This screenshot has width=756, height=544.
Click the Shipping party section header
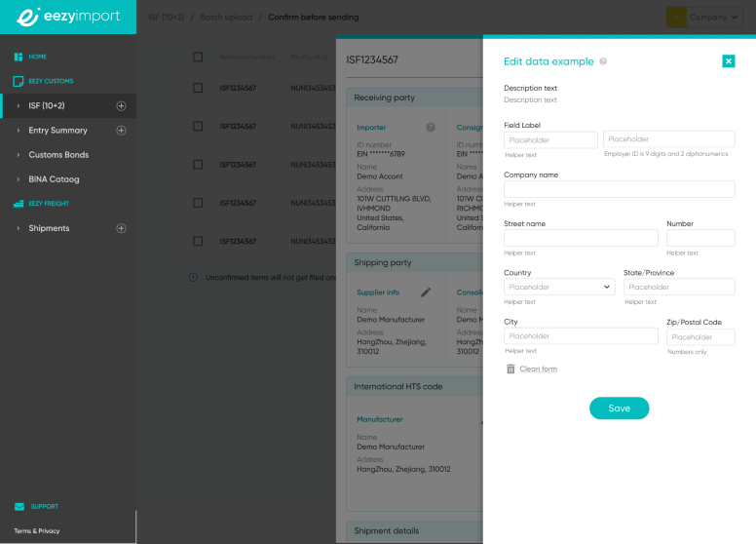click(415, 263)
